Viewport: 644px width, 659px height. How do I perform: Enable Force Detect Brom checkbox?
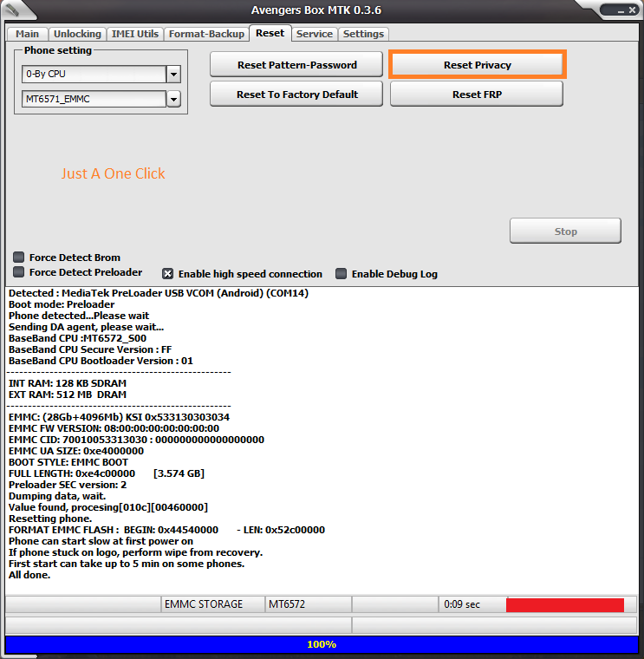point(18,257)
